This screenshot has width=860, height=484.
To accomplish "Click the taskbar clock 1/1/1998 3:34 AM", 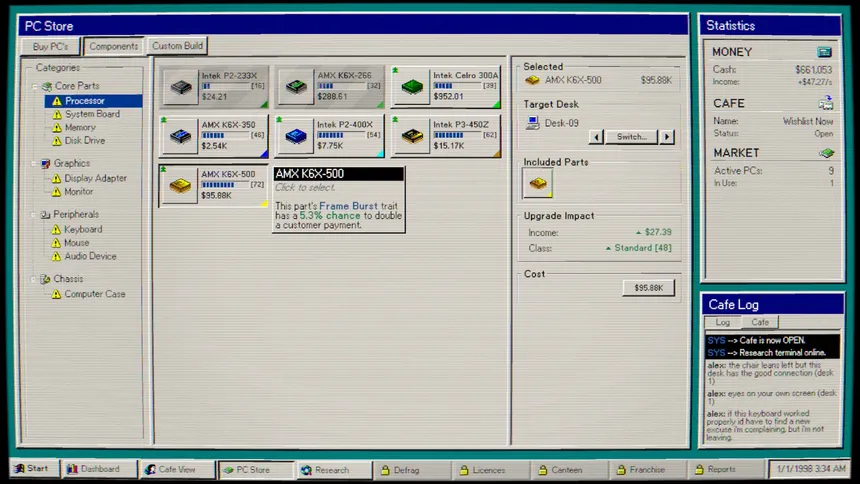I will click(x=810, y=469).
